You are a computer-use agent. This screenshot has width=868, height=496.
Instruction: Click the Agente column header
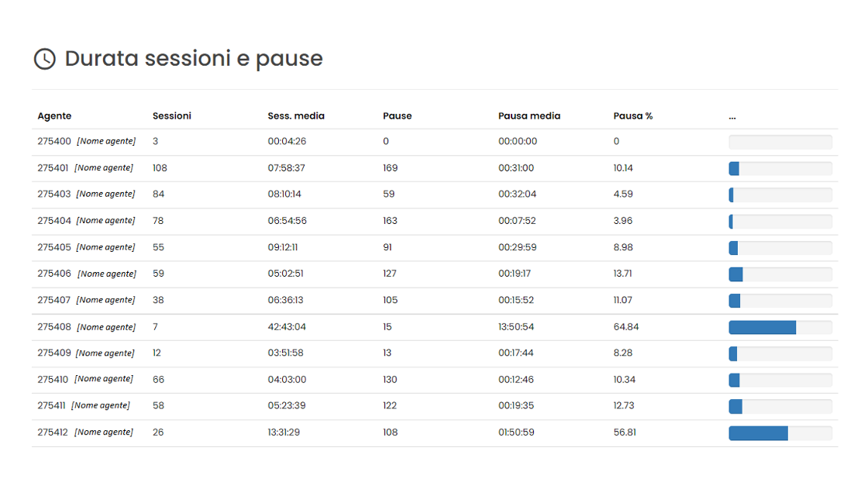pyautogui.click(x=54, y=116)
